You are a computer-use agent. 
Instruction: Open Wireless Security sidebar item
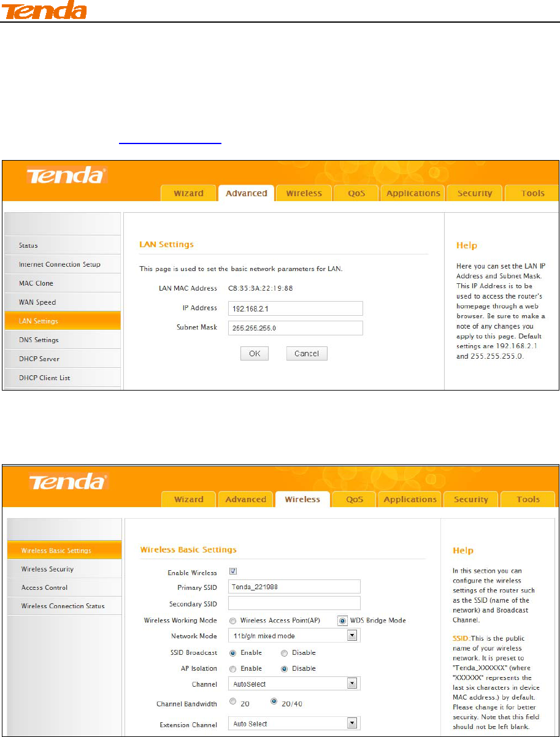click(x=64, y=569)
